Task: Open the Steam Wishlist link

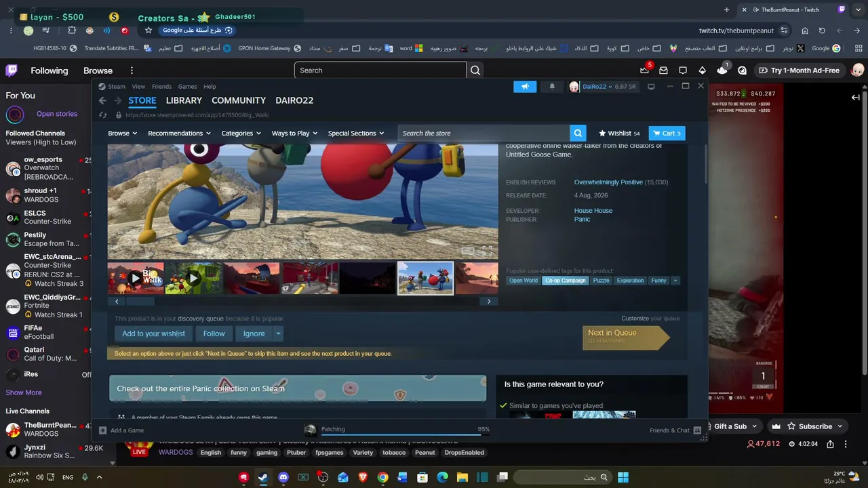Action: [x=619, y=134]
